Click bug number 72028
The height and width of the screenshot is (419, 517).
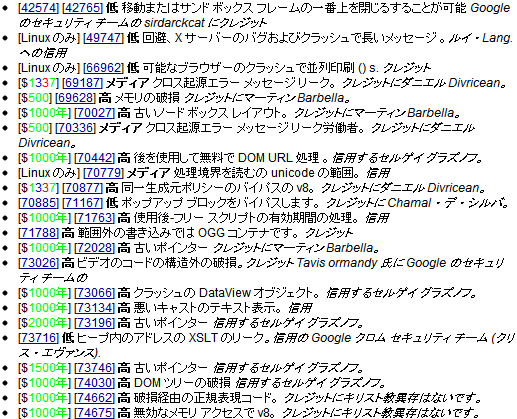pyautogui.click(x=94, y=248)
